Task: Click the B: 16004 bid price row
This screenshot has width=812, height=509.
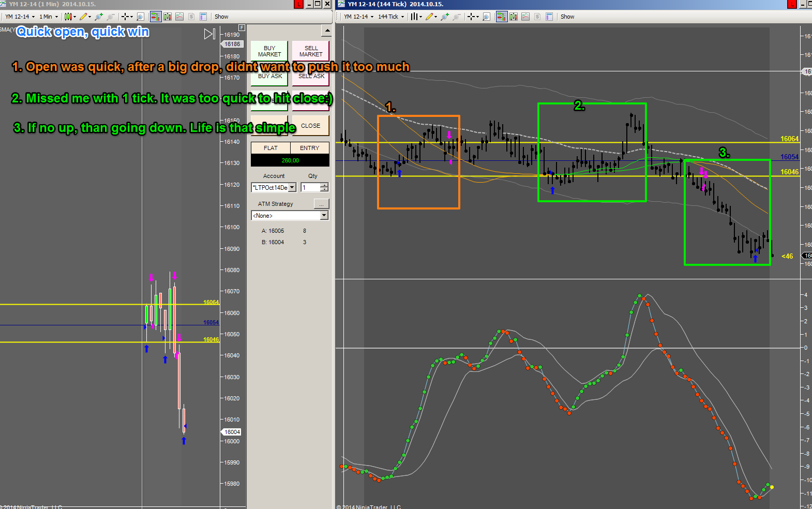Action: (x=284, y=242)
